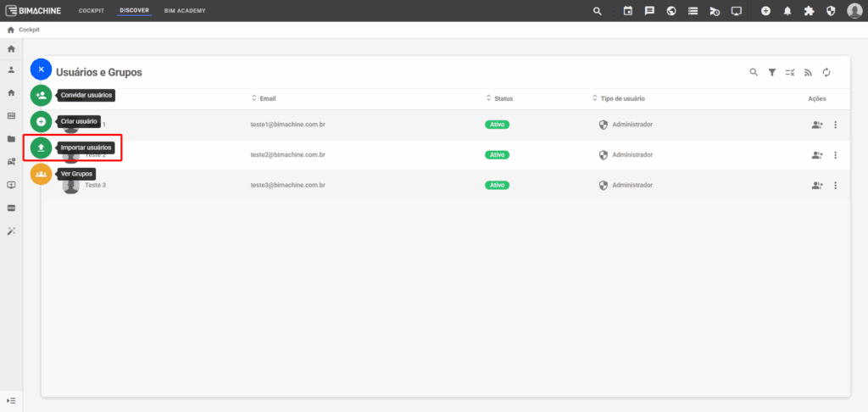
Task: Click the green Convidar usuários button
Action: pyautogui.click(x=41, y=95)
